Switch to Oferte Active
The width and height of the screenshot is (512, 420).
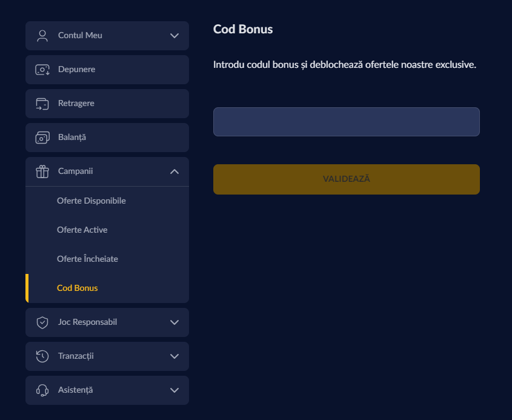click(x=82, y=230)
